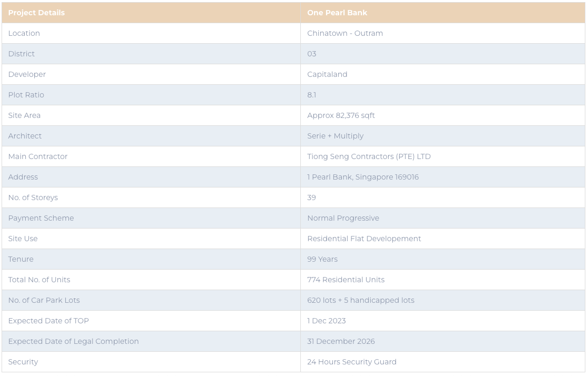Image resolution: width=588 pixels, height=376 pixels.
Task: Click the '1 Dec 2023' date value
Action: click(326, 321)
